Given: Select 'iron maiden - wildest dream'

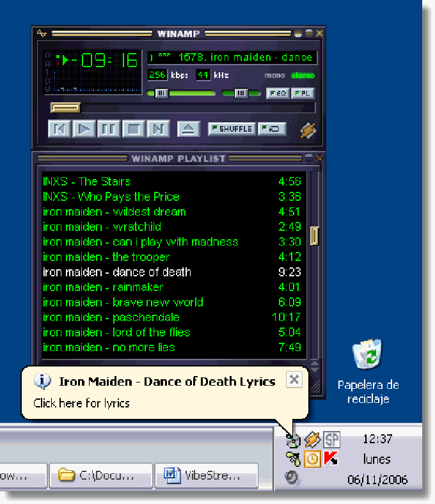Looking at the screenshot, I should click(x=172, y=212).
